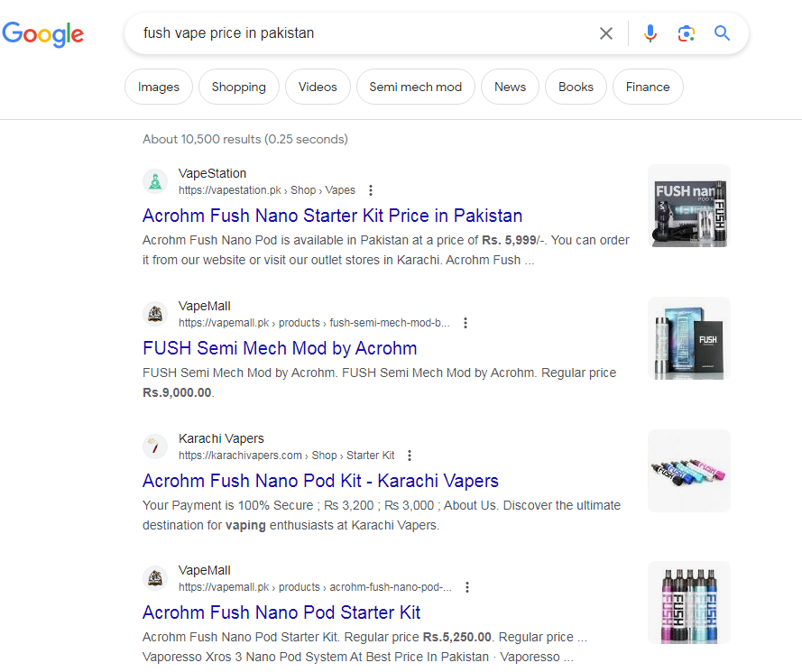Select the Shopping filter chip

[x=239, y=87]
